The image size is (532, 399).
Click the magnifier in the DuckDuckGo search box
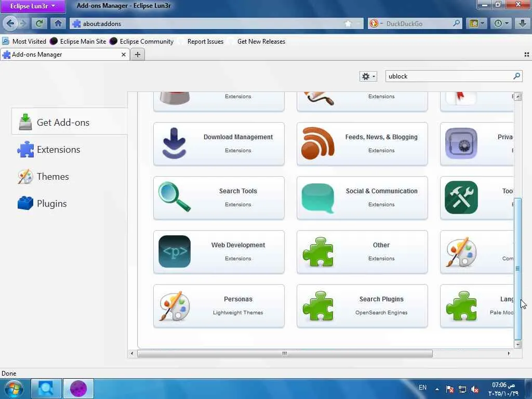[456, 23]
